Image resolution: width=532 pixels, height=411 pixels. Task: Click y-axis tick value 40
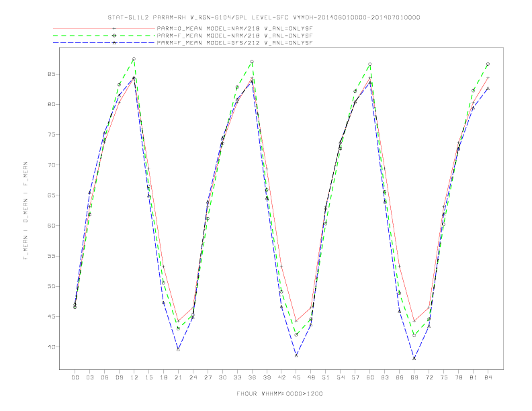point(52,347)
